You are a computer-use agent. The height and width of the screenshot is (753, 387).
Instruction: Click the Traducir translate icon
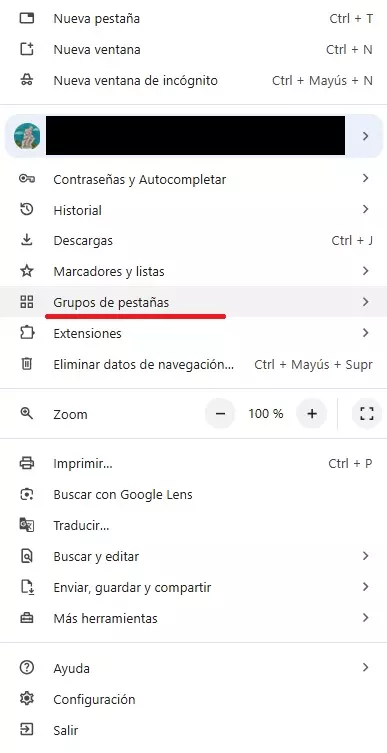[27, 525]
